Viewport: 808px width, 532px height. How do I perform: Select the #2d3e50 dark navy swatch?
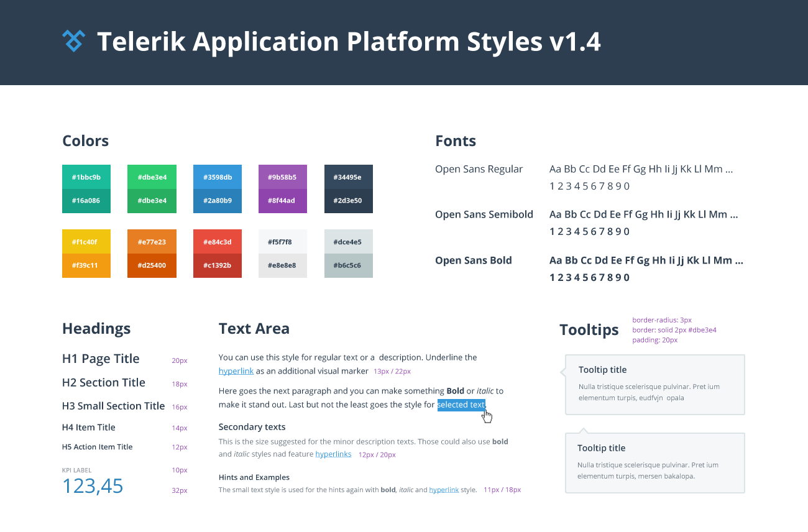coord(349,201)
